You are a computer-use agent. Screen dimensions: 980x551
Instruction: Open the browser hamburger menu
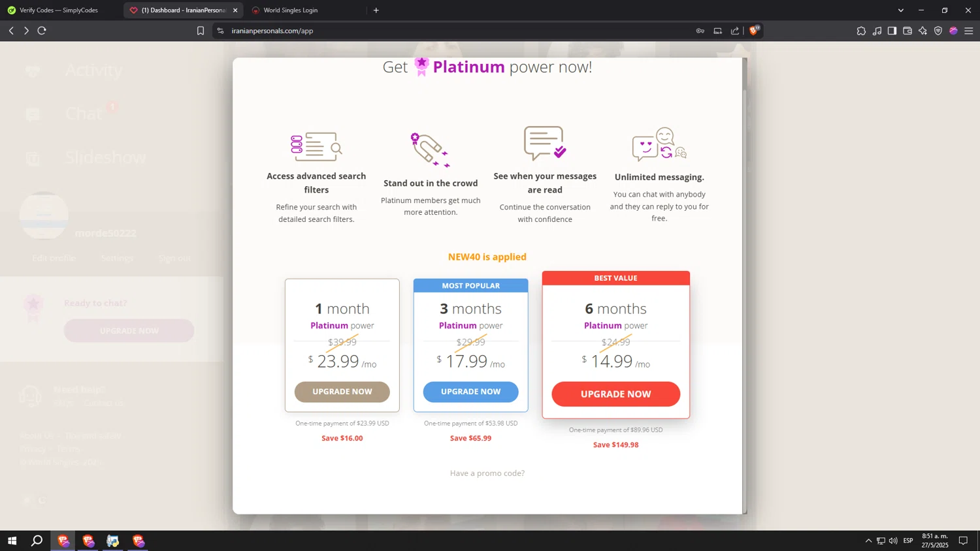coord(969,31)
